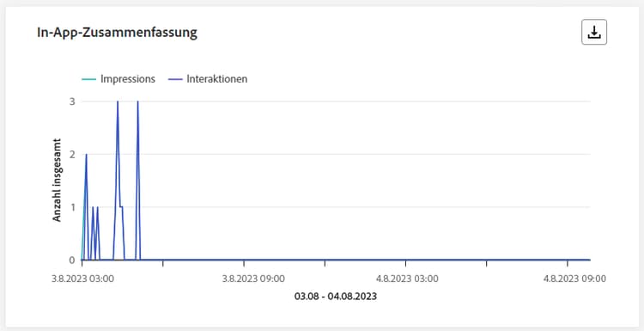Click the 4.8.2023 09:00 axis label
This screenshot has height=331, width=644.
[574, 279]
